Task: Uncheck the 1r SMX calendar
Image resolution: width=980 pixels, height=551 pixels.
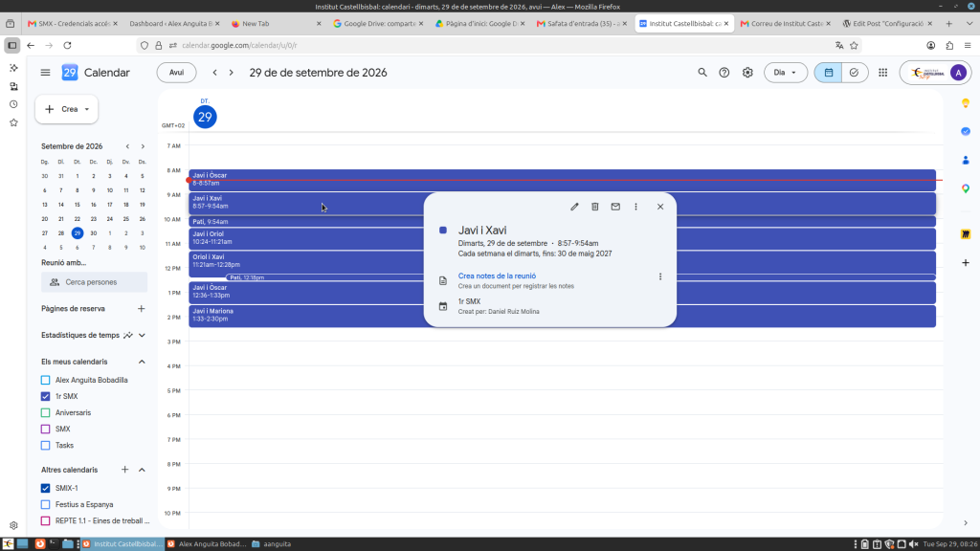Action: click(46, 396)
